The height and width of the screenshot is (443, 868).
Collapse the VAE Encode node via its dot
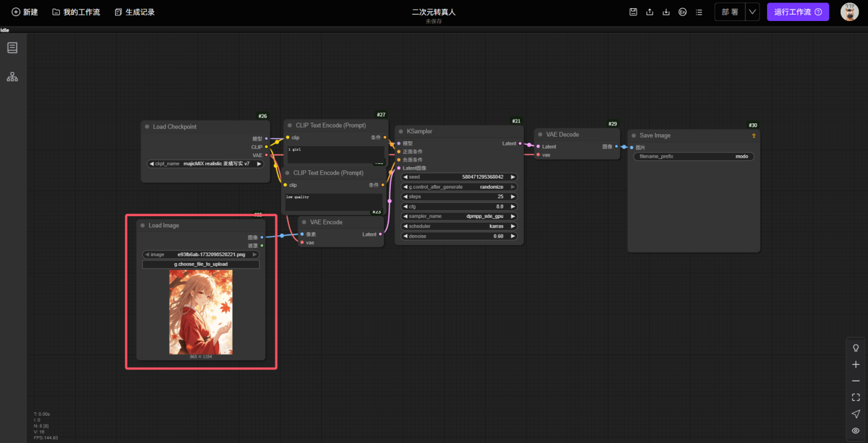point(304,222)
